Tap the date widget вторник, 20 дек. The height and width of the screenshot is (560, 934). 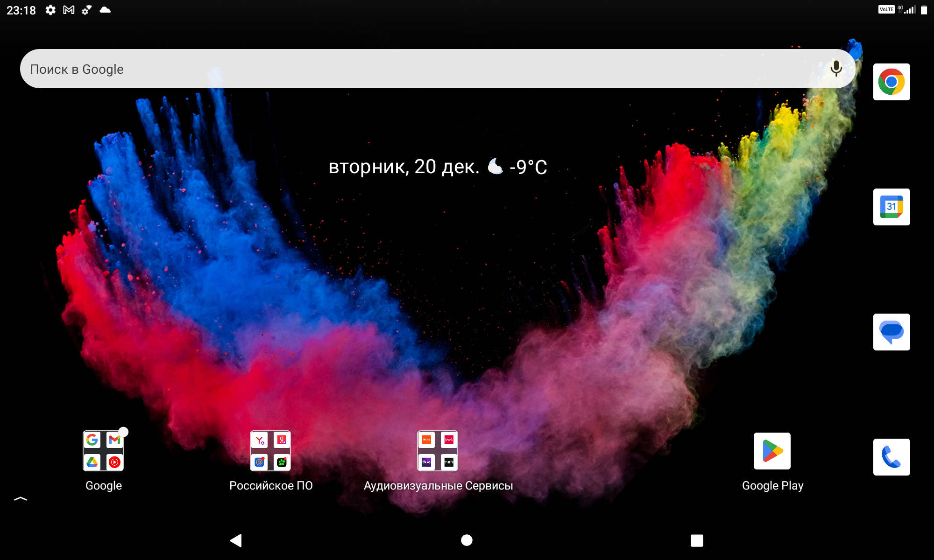[x=403, y=167]
